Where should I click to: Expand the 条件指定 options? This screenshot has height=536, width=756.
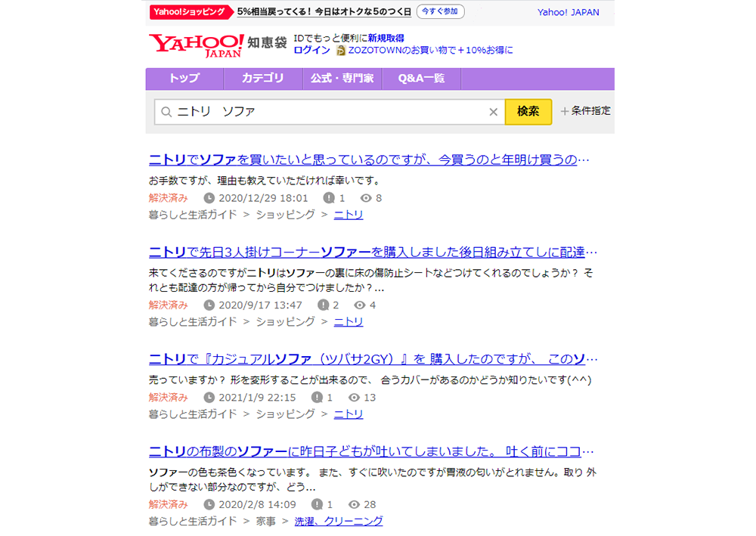click(x=585, y=111)
